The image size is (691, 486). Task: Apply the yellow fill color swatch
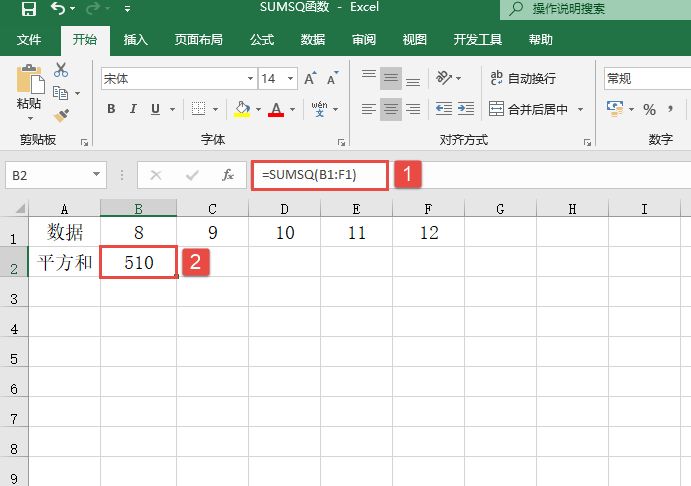pos(241,109)
